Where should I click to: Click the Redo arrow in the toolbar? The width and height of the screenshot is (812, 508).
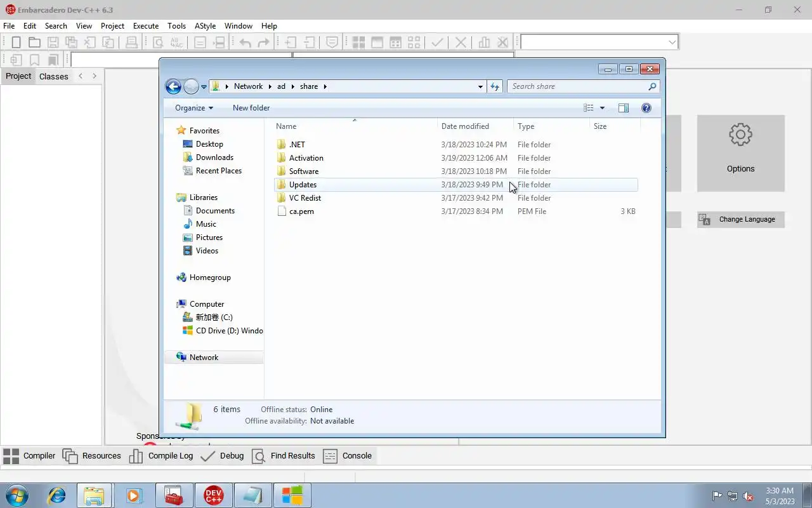click(263, 43)
